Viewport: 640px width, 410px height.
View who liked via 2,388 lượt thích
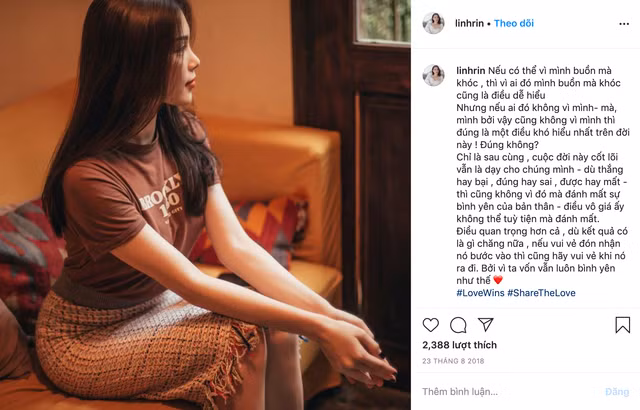459,345
